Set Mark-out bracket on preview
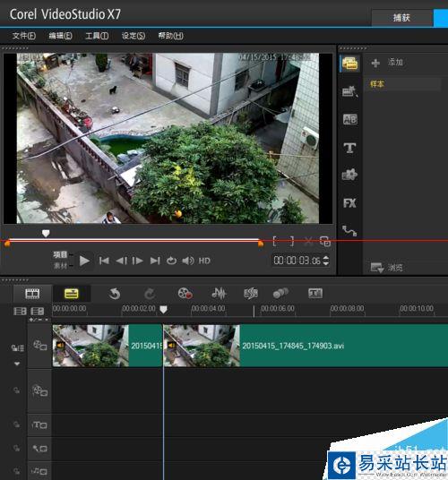 coord(292,241)
